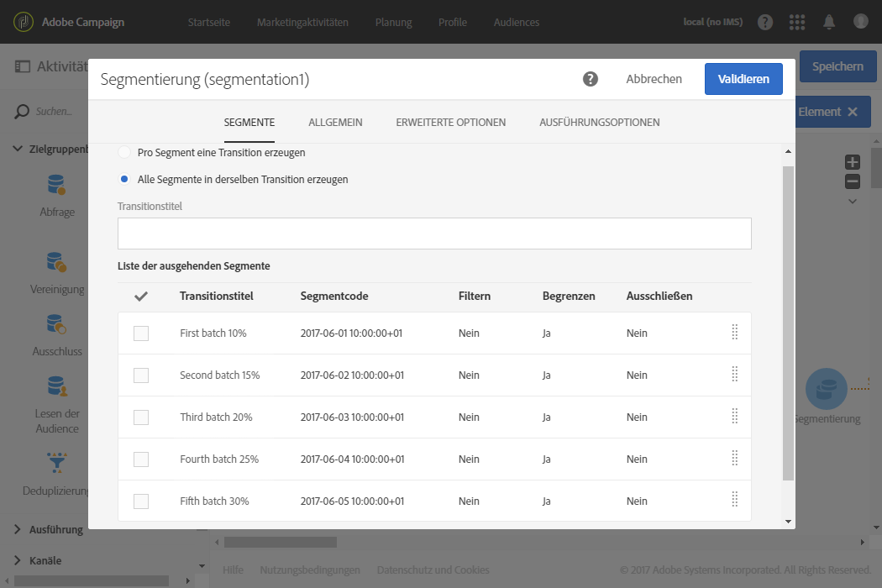882x588 pixels.
Task: Click the Suchen search field
Action: click(54, 112)
